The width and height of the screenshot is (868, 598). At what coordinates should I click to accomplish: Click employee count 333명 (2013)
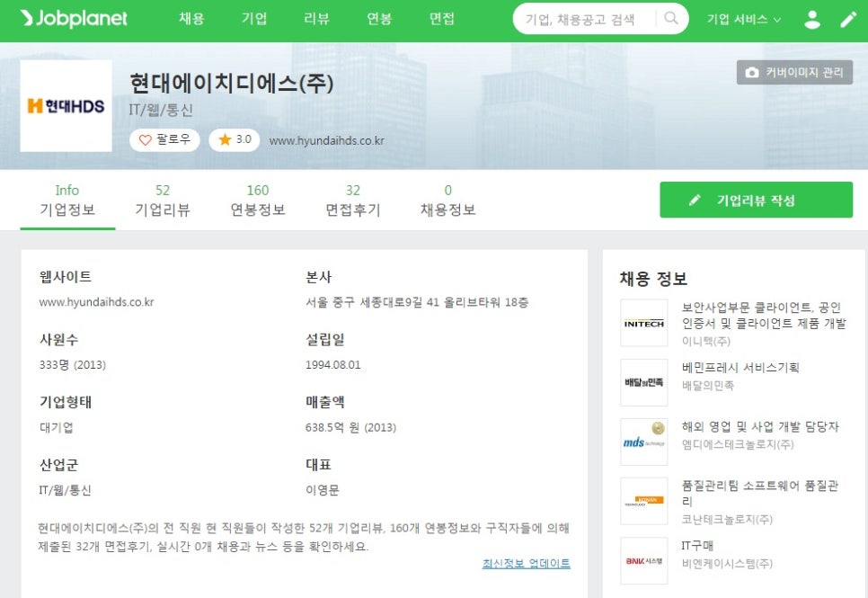[x=73, y=365]
